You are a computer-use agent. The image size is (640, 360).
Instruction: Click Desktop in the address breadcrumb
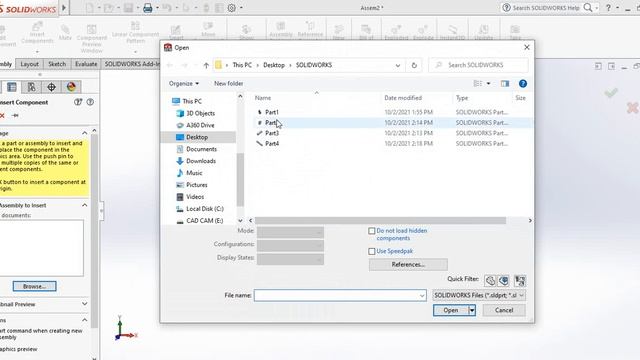pyautogui.click(x=274, y=65)
